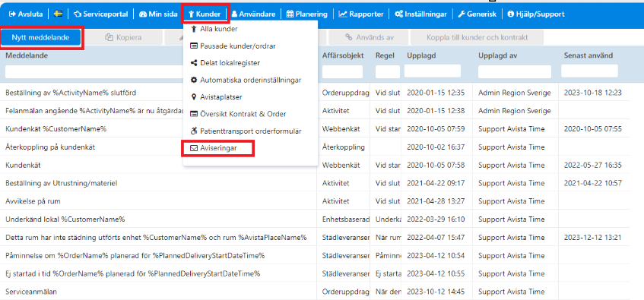644x300 pixels.
Task: Click date '2023-10-18 12:23' cell
Action: tap(592, 93)
